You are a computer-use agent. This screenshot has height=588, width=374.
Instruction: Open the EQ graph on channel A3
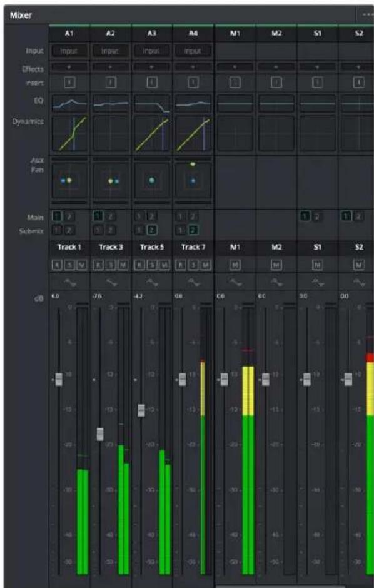[152, 104]
